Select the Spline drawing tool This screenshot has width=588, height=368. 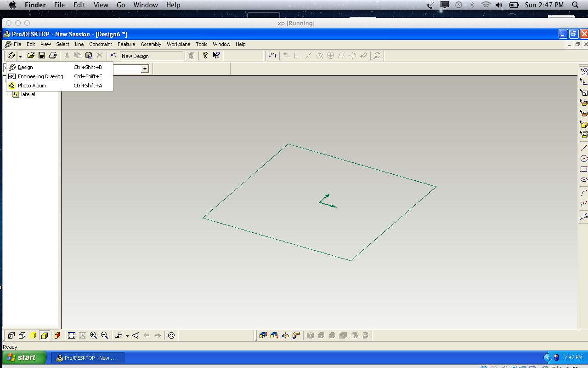pyautogui.click(x=584, y=203)
